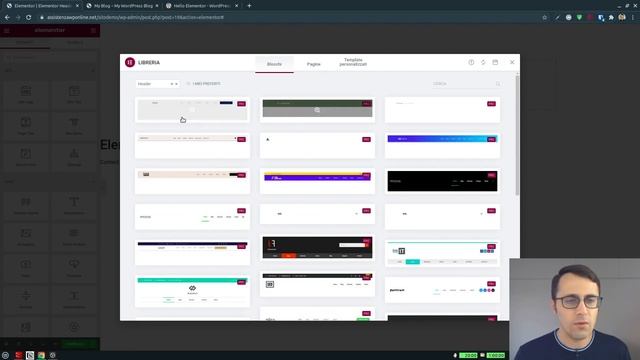
Task: Click the green shield extension icon
Action: click(579, 18)
